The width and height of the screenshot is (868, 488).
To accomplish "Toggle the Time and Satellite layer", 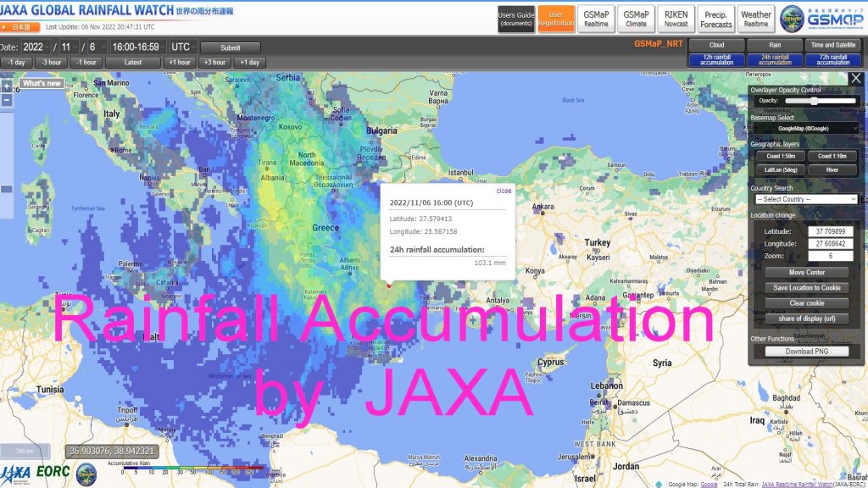I will tap(833, 45).
